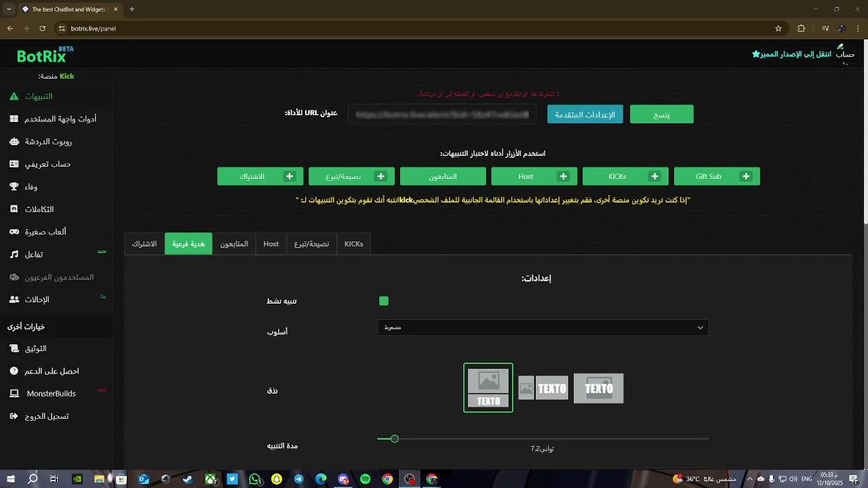Switch to the المتابعون tab
868x488 pixels.
[234, 244]
